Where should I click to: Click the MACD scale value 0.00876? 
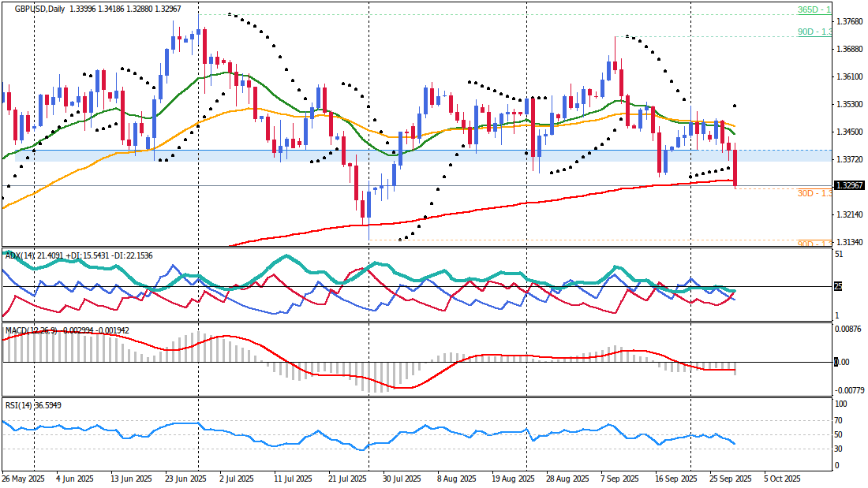click(x=848, y=329)
